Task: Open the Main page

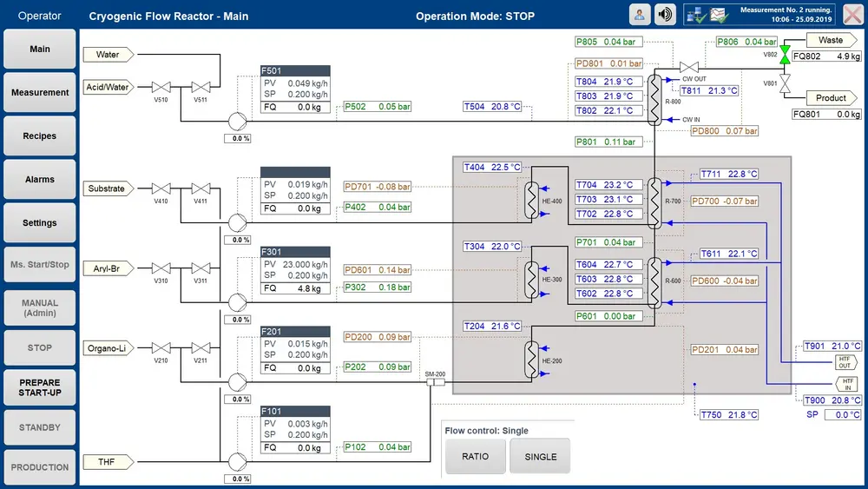Action: [40, 49]
